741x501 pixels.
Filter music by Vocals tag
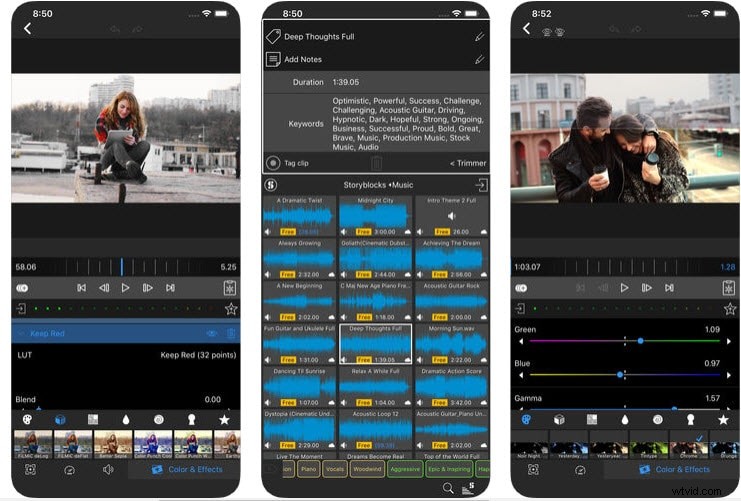(x=335, y=469)
